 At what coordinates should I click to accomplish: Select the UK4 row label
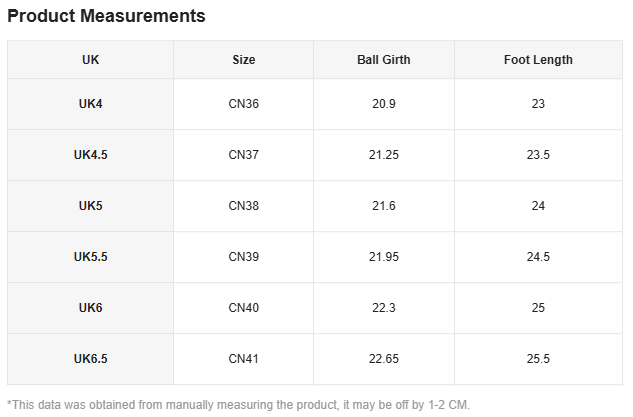pos(90,104)
